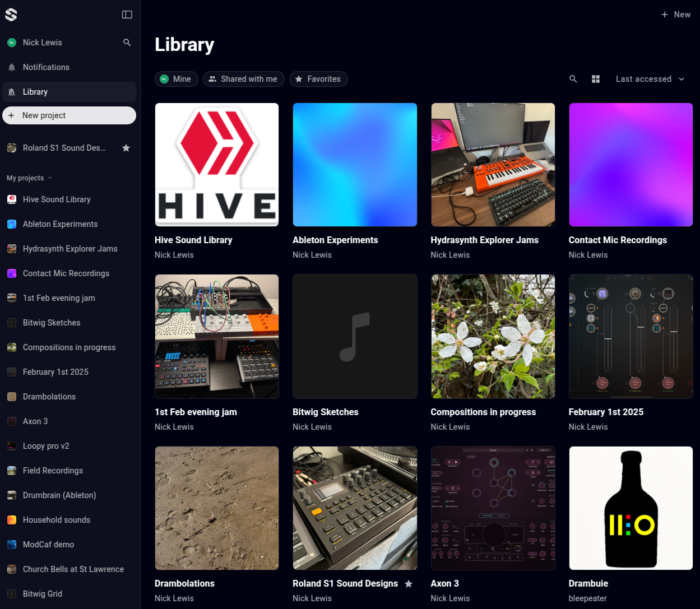700x609 pixels.
Task: Open Notifications from the bell icon
Action: coord(12,67)
